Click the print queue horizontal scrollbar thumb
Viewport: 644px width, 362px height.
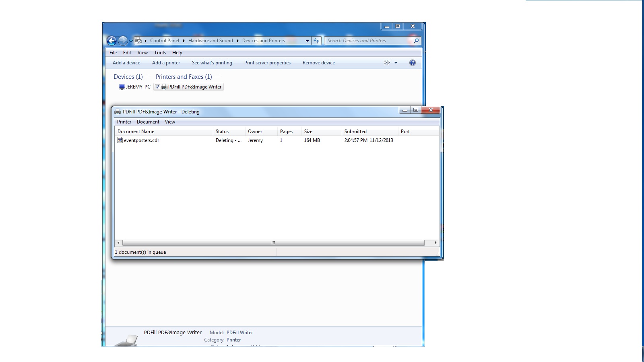(273, 243)
